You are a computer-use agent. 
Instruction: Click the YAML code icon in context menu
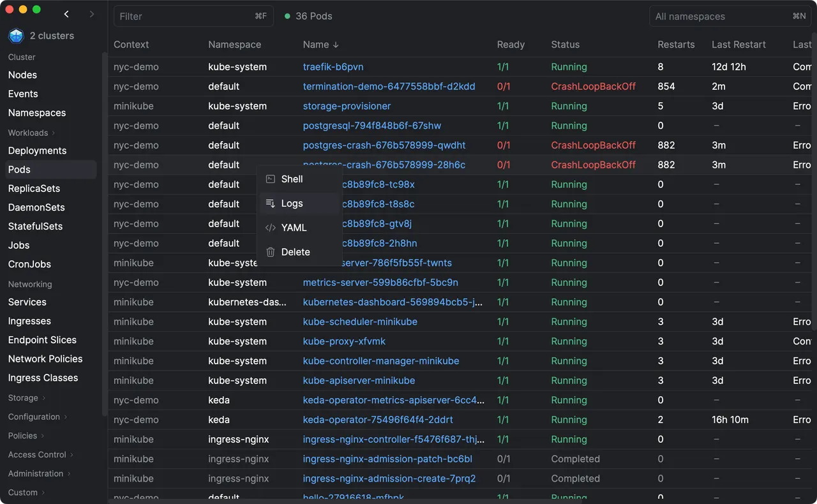[271, 228]
